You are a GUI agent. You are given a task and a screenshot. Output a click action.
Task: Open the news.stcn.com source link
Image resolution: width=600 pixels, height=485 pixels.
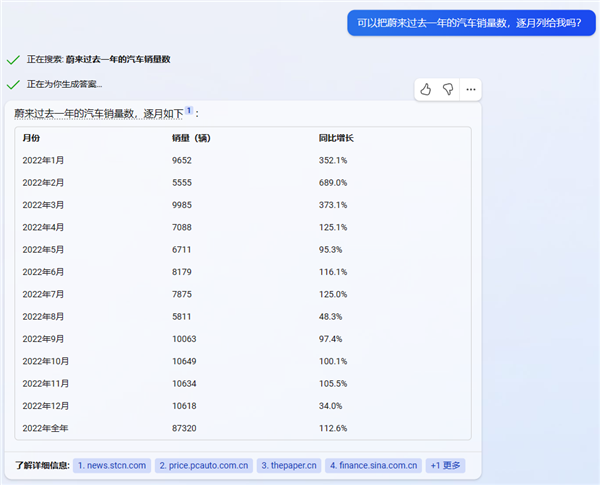pos(112,465)
